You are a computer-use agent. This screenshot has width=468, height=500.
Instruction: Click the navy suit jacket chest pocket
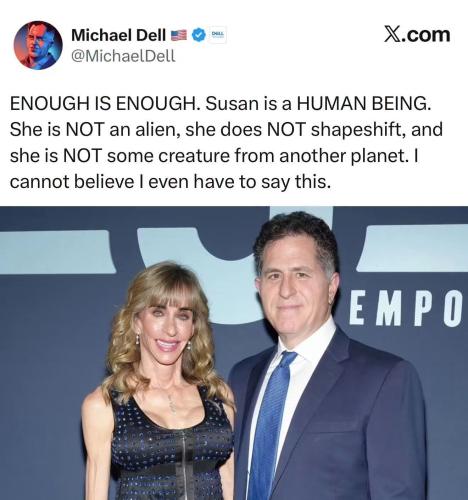point(337,428)
